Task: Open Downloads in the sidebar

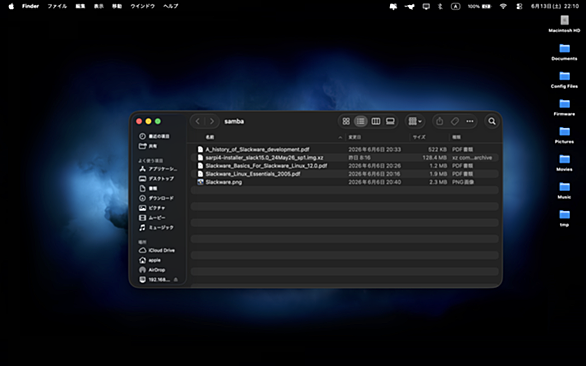Action: click(156, 198)
